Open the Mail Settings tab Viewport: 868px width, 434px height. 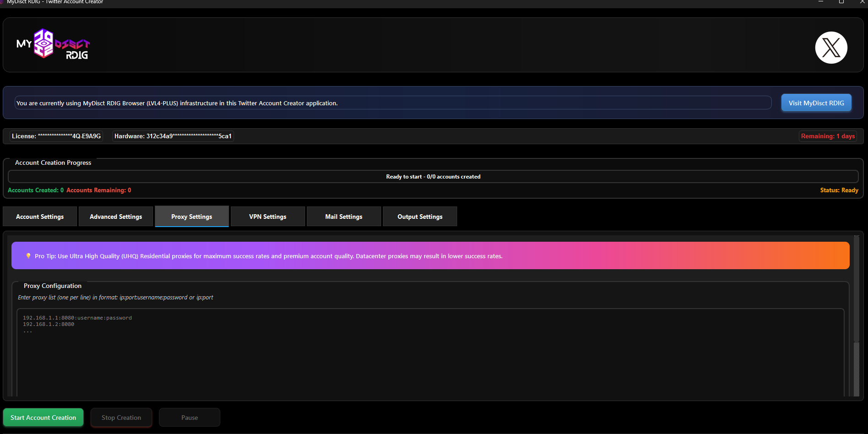coord(344,217)
